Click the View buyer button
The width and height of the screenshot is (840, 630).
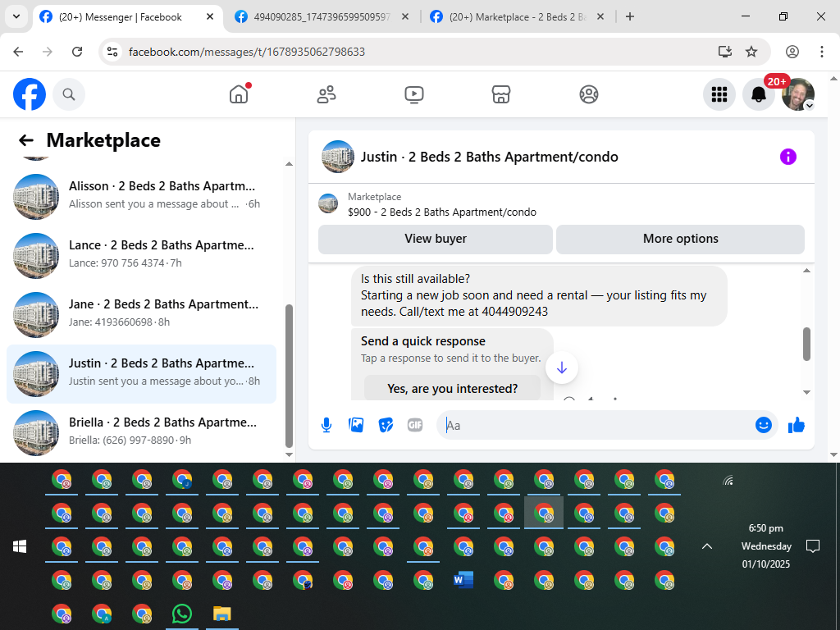coord(436,239)
